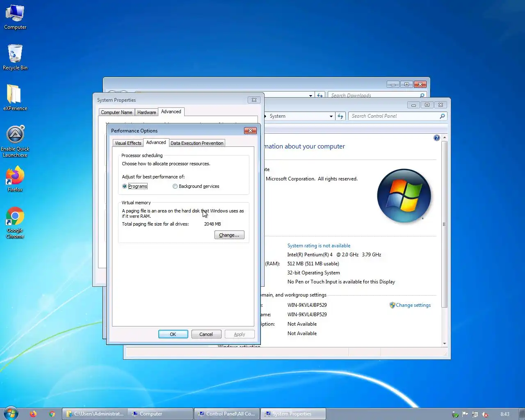This screenshot has width=525, height=420.
Task: Open the Windows Start menu orb
Action: pos(11,413)
